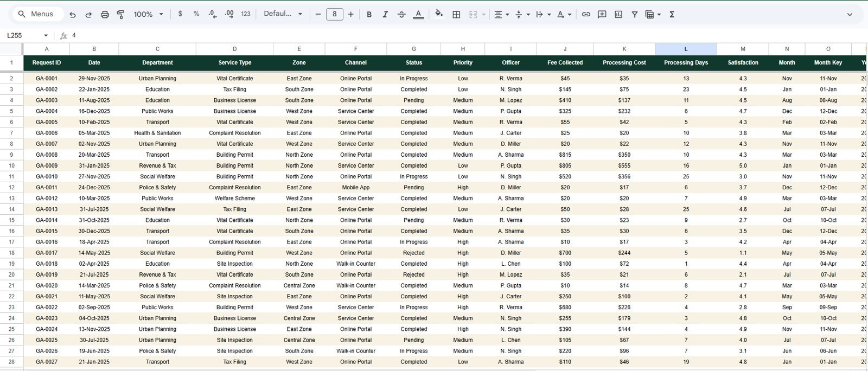Insert a chart
Screen dimensions: 868x371
coord(618,15)
